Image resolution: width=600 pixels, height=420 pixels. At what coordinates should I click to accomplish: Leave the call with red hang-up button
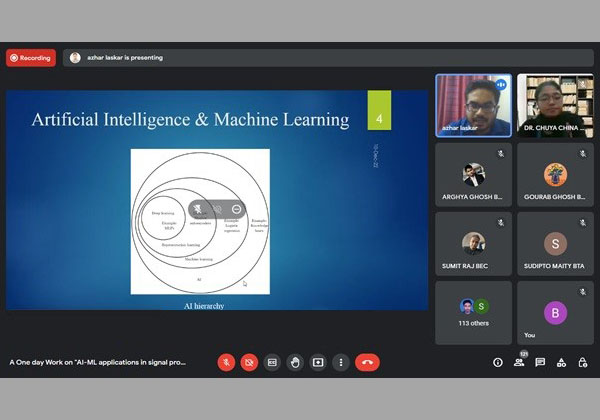tap(367, 362)
